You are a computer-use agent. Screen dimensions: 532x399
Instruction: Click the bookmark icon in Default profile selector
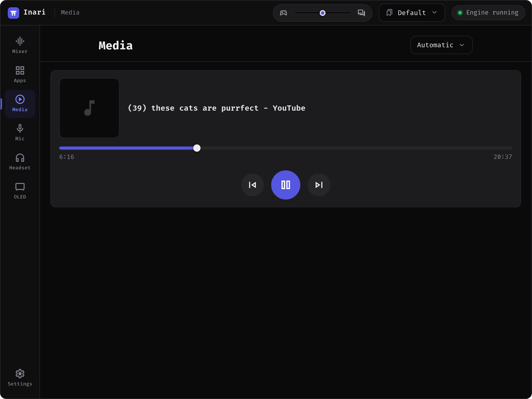[389, 13]
